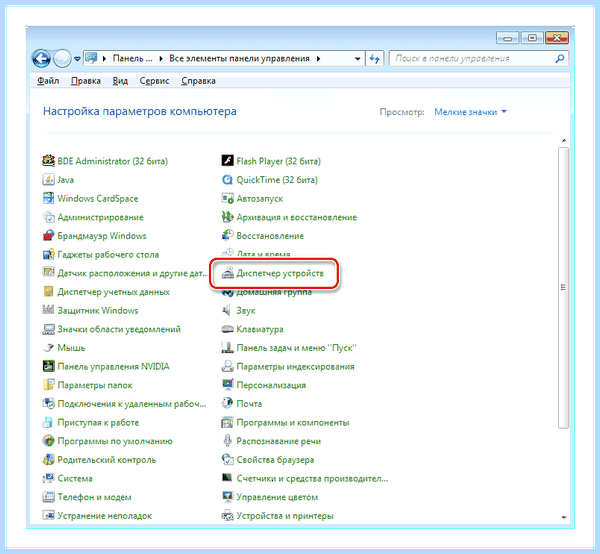The width and height of the screenshot is (600, 554).
Task: Open Значки области уведомлений link
Action: pyautogui.click(x=119, y=329)
